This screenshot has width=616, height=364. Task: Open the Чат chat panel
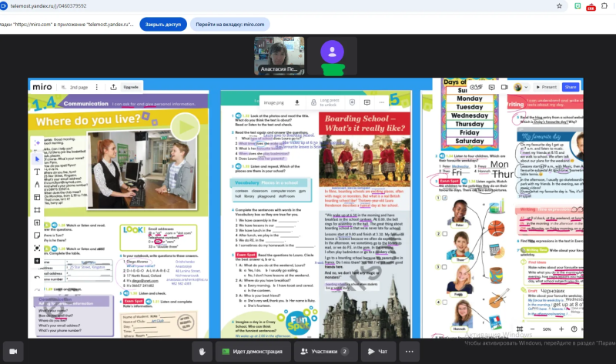(378, 352)
